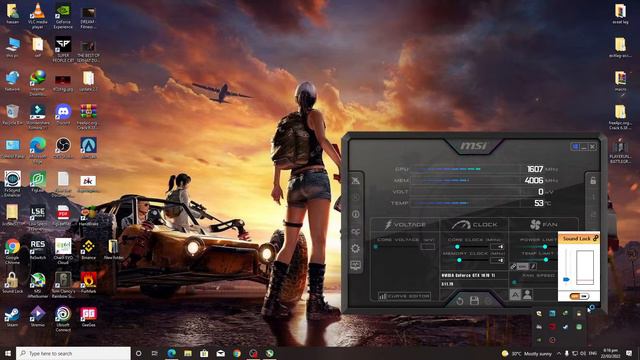Open the FxSound Enhancer desktop shortcut
Viewport: 640px width, 360px height.
point(12,184)
